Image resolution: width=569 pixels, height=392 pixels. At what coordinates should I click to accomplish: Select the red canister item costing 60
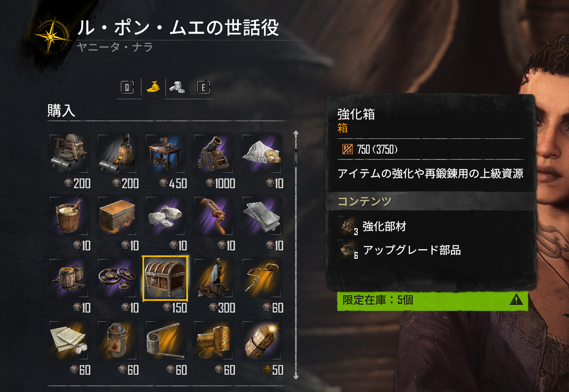click(x=117, y=341)
